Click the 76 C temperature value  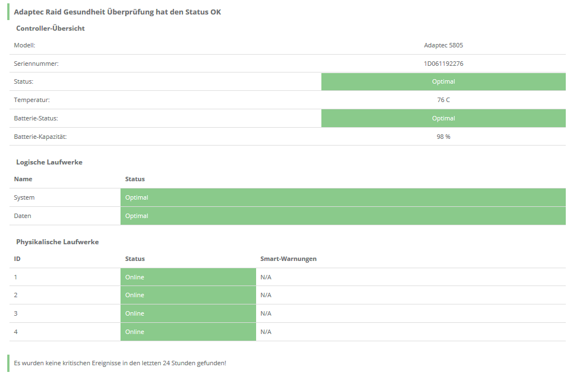pyautogui.click(x=443, y=100)
